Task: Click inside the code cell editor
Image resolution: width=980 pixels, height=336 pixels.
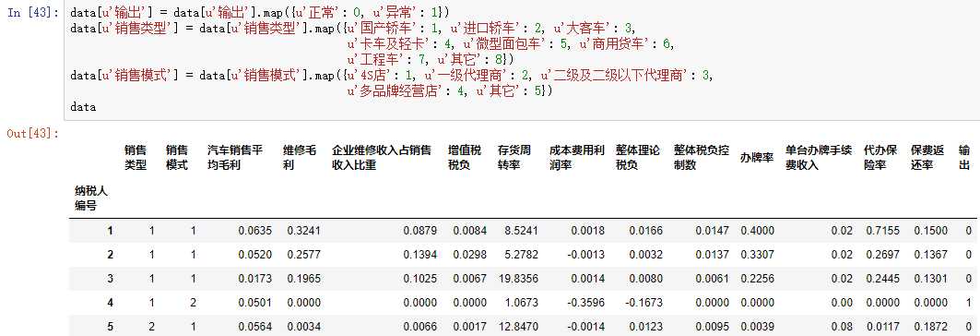Action: (x=521, y=60)
